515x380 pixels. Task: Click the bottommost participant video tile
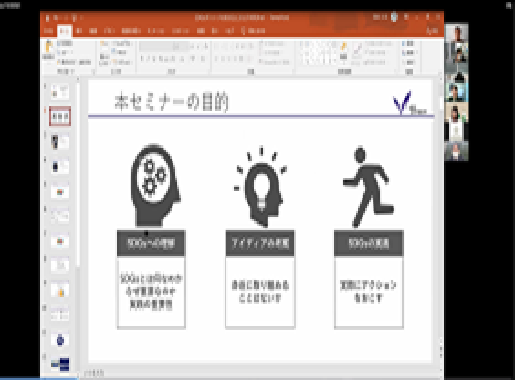coord(457,151)
